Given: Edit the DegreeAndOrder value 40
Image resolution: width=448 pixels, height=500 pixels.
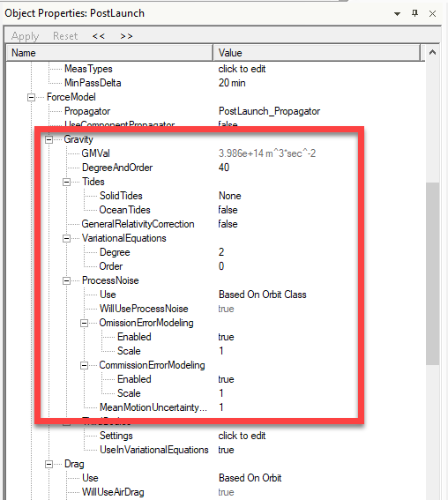Looking at the screenshot, I should 224,168.
